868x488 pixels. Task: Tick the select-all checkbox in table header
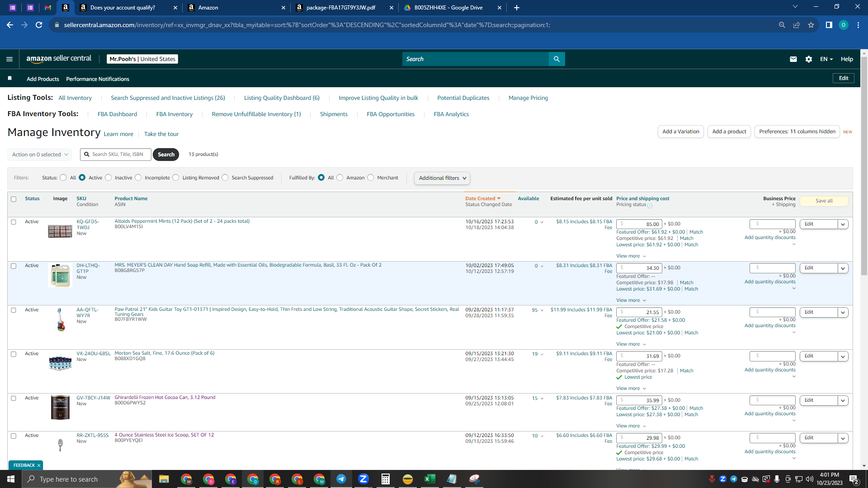(14, 199)
